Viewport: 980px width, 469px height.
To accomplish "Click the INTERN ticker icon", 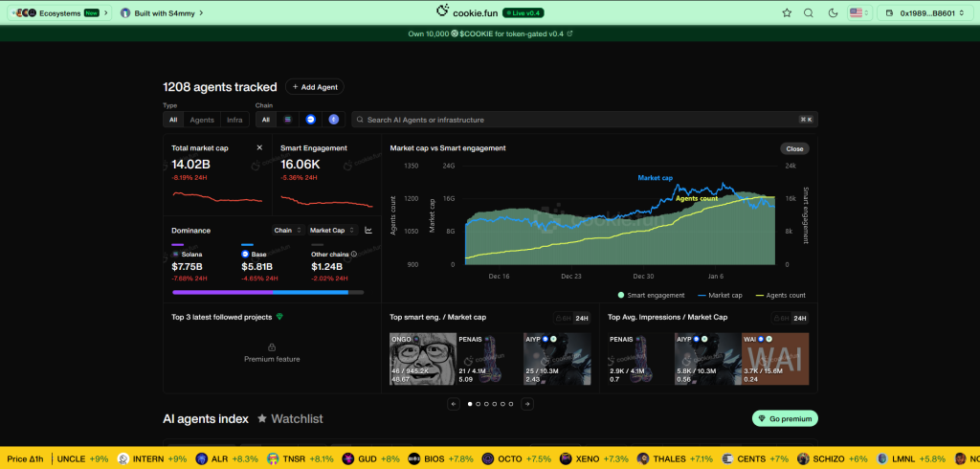I will click(x=123, y=459).
